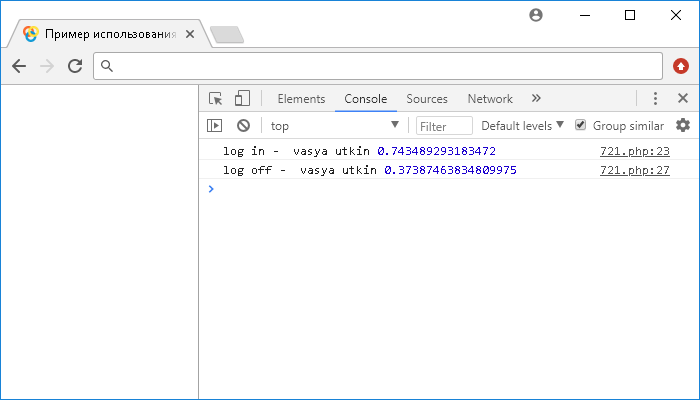
Task: Reload the page
Action: pyautogui.click(x=75, y=66)
